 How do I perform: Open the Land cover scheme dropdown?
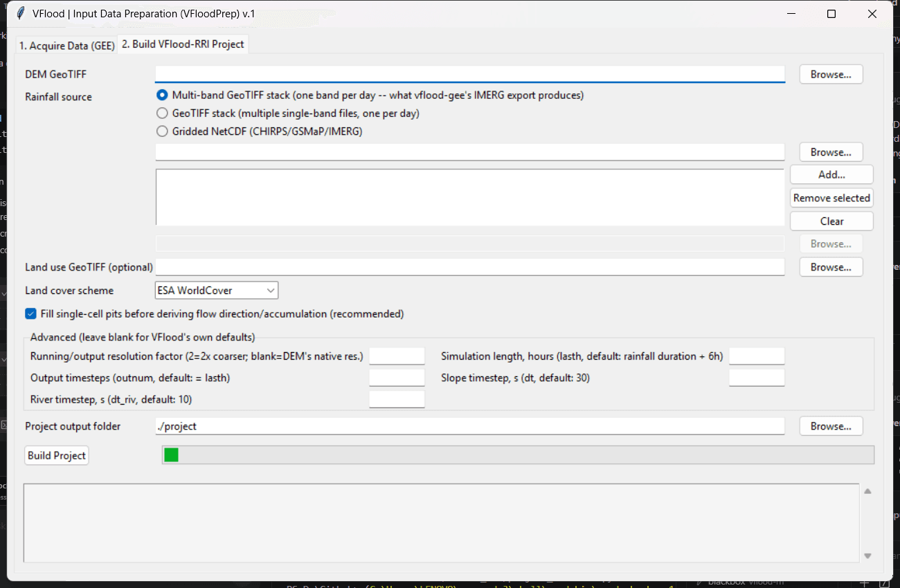(217, 291)
